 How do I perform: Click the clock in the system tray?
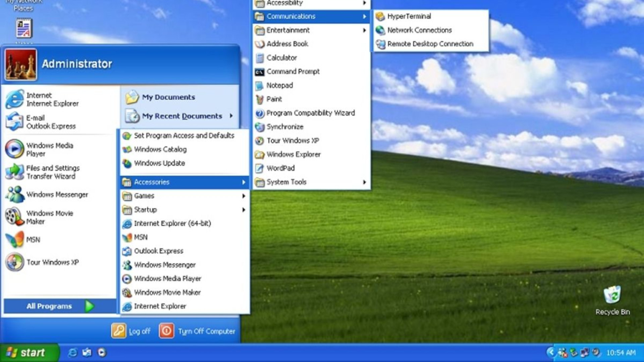pos(619,353)
